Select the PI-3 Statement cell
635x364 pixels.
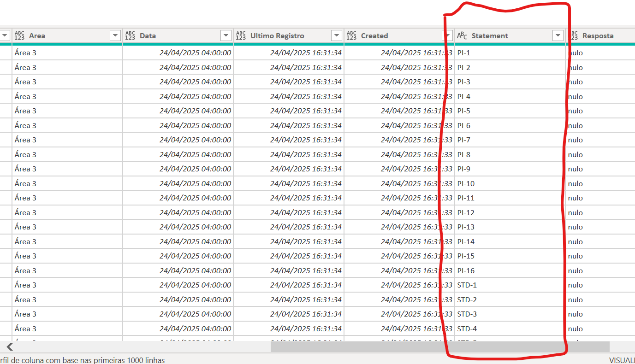coord(510,82)
